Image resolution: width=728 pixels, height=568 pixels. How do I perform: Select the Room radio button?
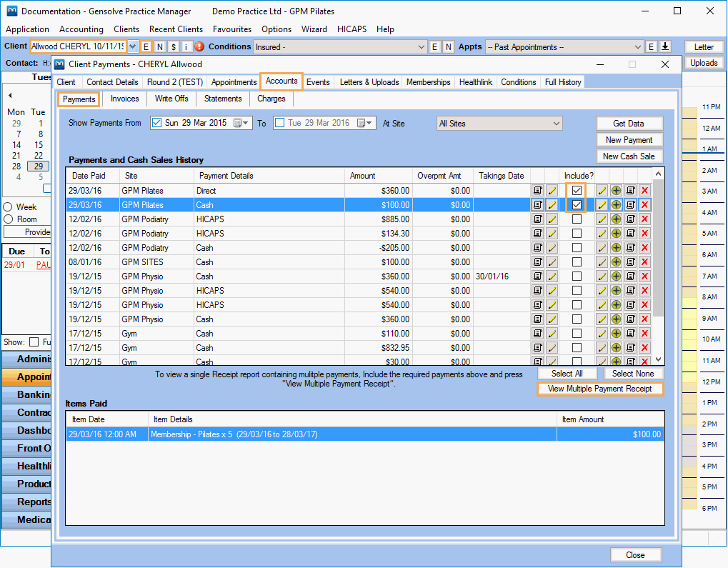click(x=9, y=217)
